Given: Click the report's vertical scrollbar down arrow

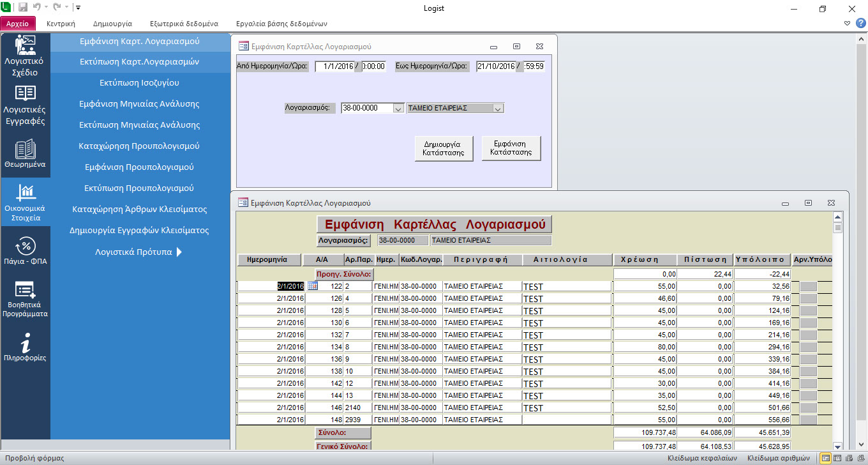Looking at the screenshot, I should click(837, 446).
